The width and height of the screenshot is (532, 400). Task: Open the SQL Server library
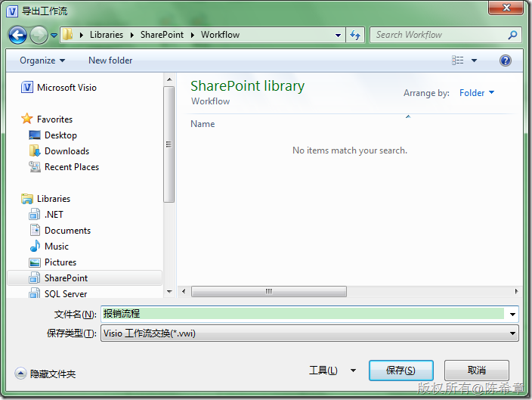pos(66,294)
